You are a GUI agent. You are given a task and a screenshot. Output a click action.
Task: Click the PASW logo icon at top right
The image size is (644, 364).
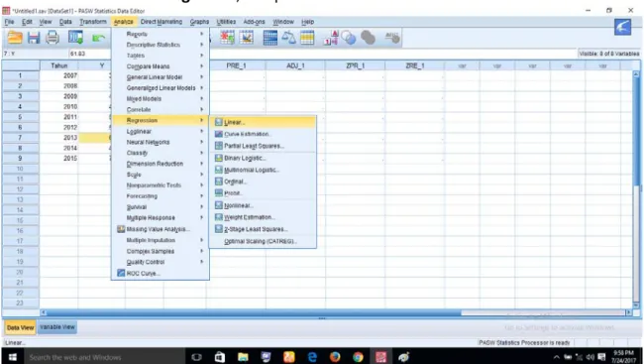point(622,27)
